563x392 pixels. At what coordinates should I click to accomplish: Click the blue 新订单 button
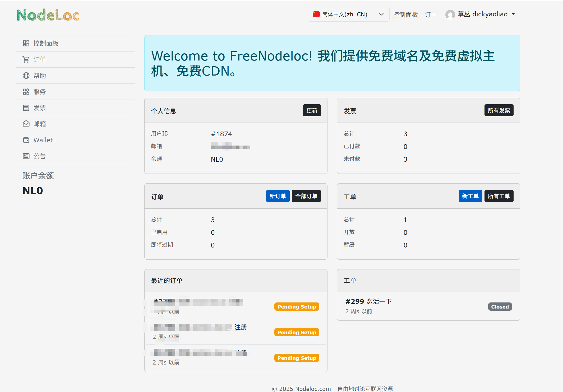click(x=278, y=196)
